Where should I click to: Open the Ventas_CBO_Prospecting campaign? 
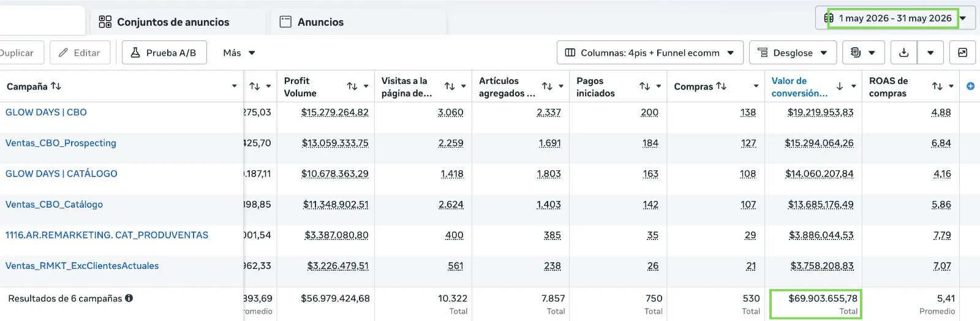[61, 143]
